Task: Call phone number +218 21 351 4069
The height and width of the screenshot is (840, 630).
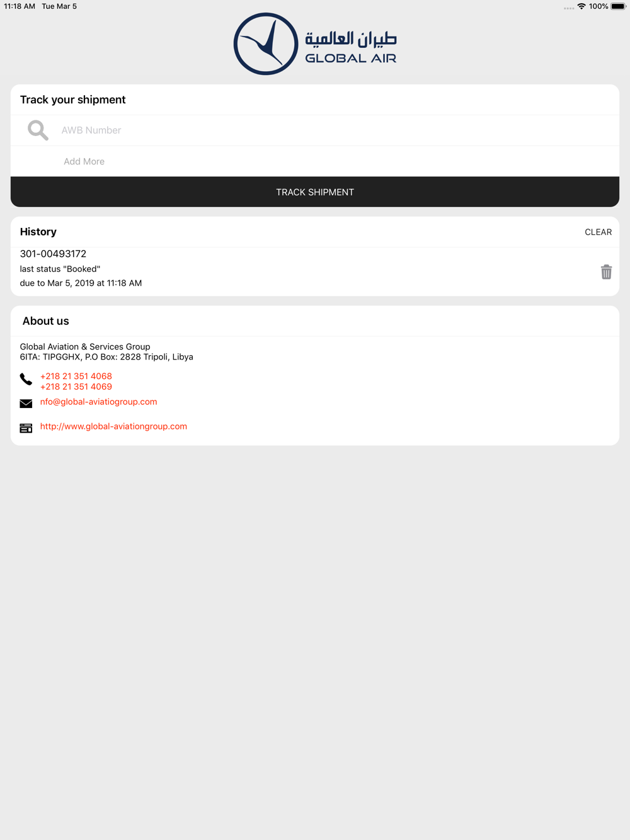Action: coord(76,387)
